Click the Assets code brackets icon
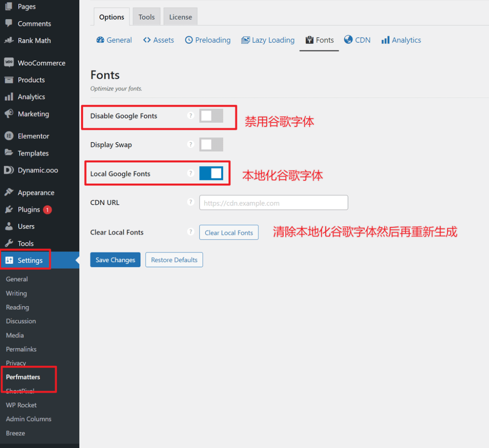489x448 pixels. (147, 40)
